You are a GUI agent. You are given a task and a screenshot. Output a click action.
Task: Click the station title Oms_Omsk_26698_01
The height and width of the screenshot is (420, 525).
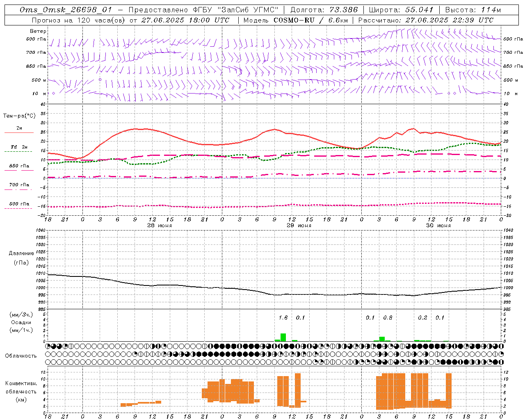(x=66, y=10)
